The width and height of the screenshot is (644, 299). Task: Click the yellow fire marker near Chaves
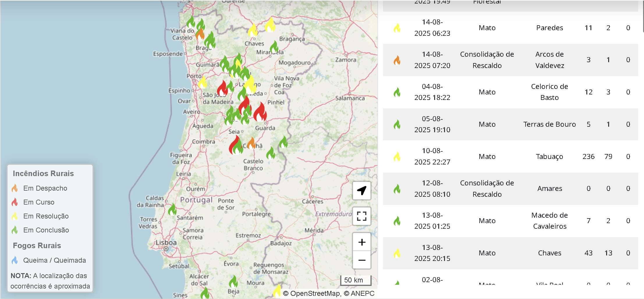pyautogui.click(x=253, y=30)
